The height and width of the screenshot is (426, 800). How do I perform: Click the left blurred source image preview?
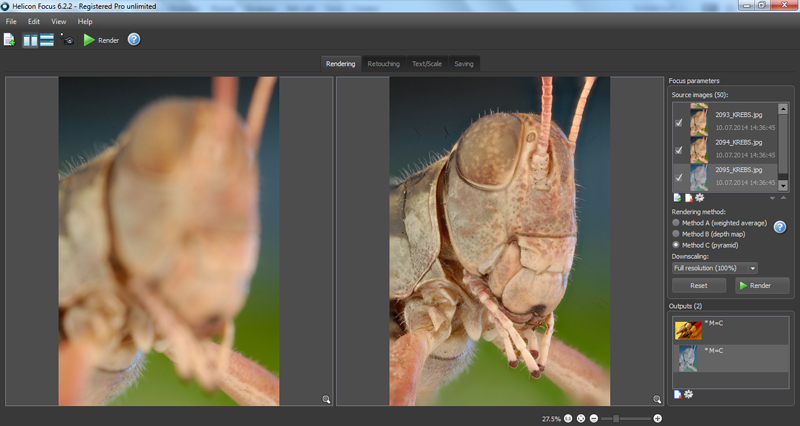(169, 241)
